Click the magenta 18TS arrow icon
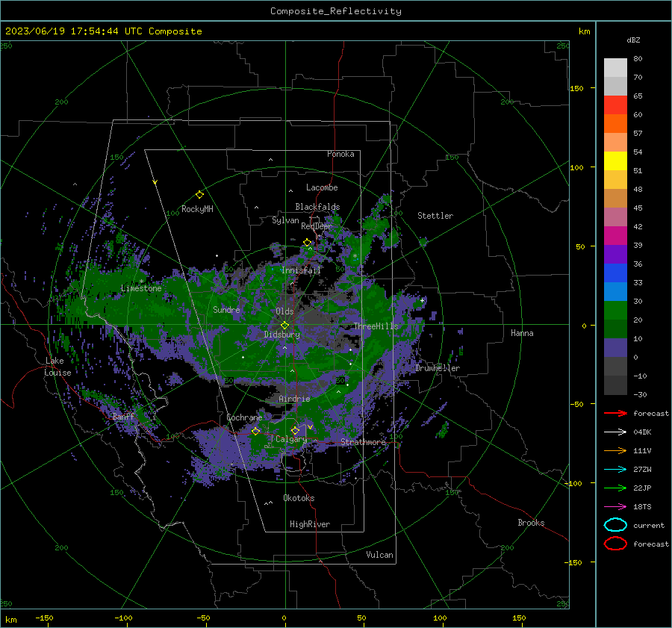The width and height of the screenshot is (672, 628). (x=615, y=507)
